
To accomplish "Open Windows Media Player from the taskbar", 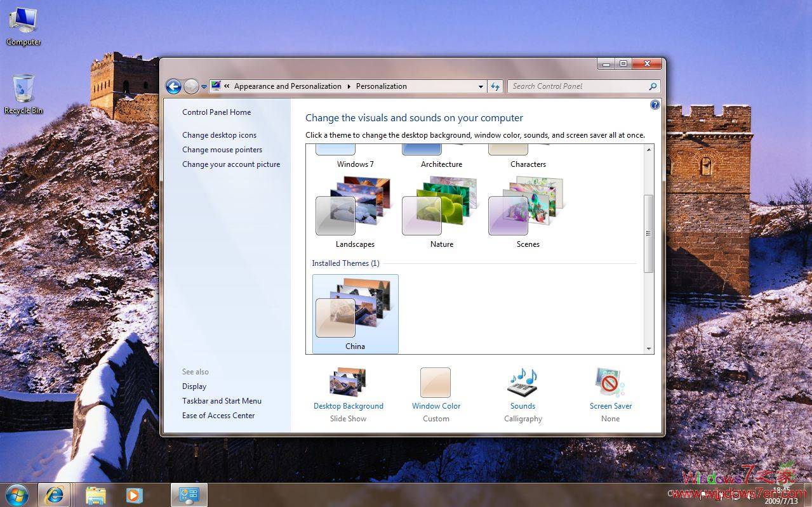I will pos(133,494).
